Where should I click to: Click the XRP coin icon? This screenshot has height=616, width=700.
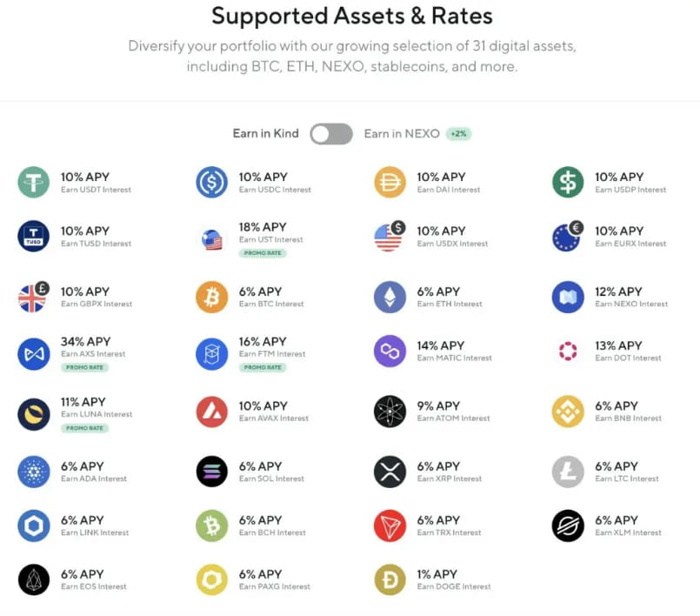click(x=390, y=472)
